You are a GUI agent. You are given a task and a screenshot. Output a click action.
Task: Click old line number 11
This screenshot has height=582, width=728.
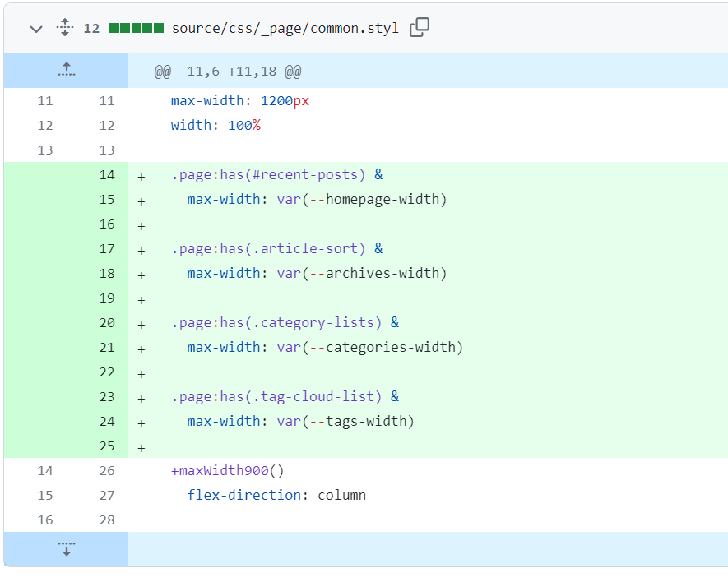44,101
